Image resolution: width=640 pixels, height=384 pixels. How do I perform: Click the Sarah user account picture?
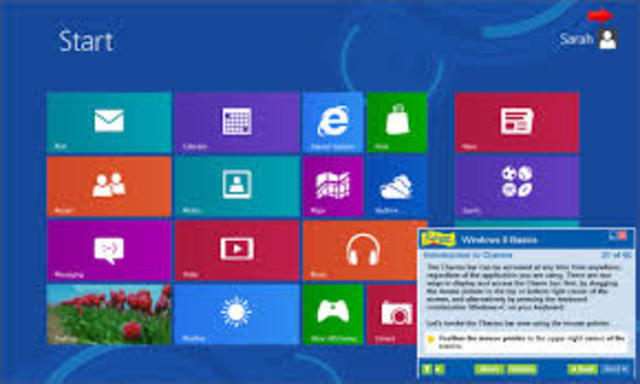point(608,40)
